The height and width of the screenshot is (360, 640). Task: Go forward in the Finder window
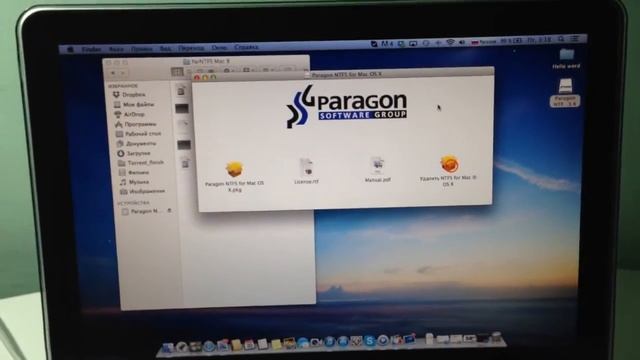pyautogui.click(x=122, y=73)
